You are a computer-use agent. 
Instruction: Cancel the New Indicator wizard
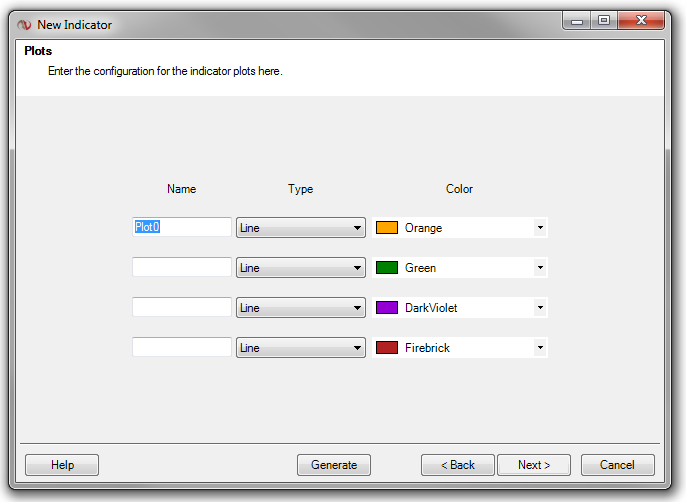click(x=617, y=465)
